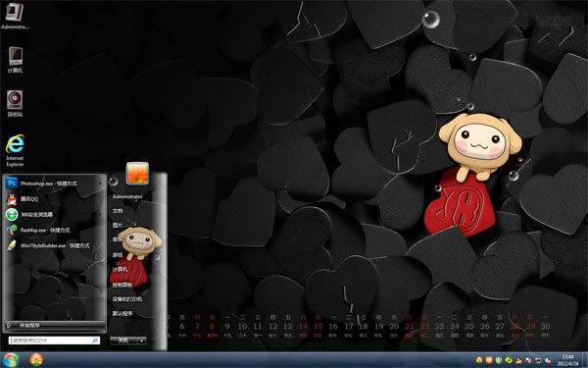This screenshot has height=368, width=588.
Task: Open the Administrator desktop icon
Action: point(15,15)
